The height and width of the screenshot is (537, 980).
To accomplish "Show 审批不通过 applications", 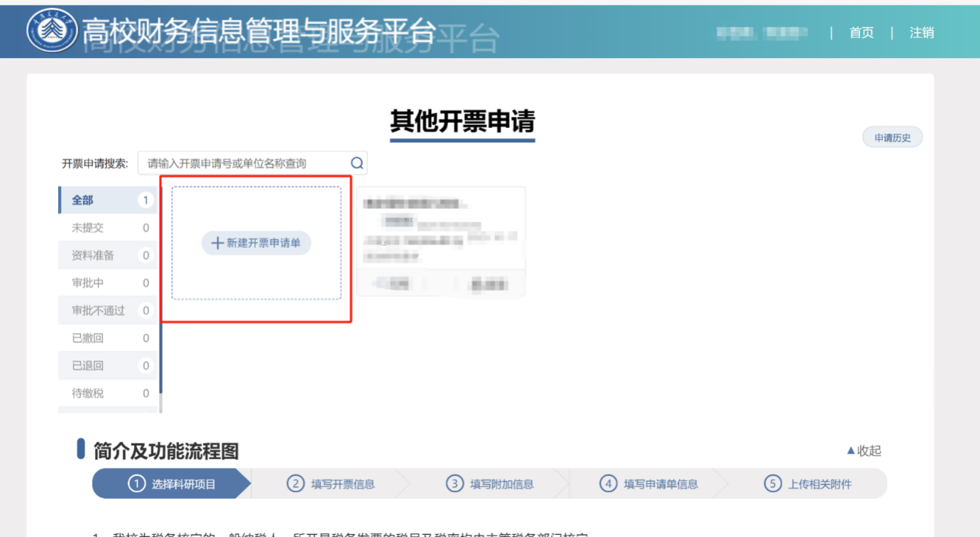I will tap(98, 310).
